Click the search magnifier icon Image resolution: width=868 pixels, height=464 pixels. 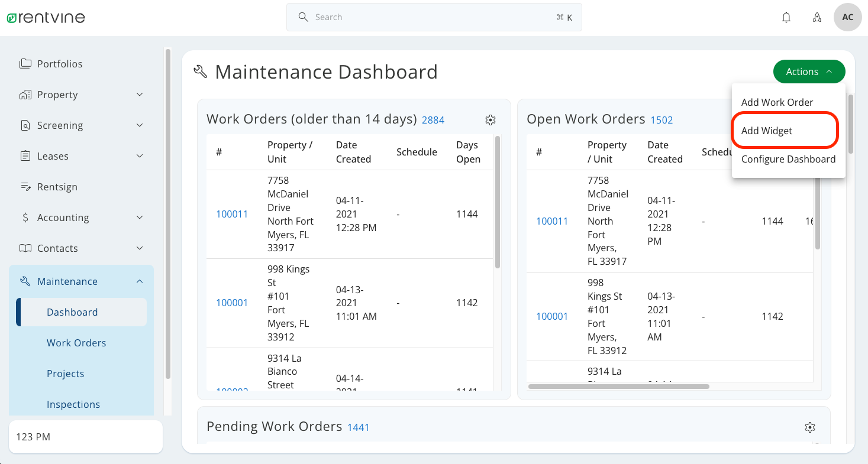coord(303,17)
